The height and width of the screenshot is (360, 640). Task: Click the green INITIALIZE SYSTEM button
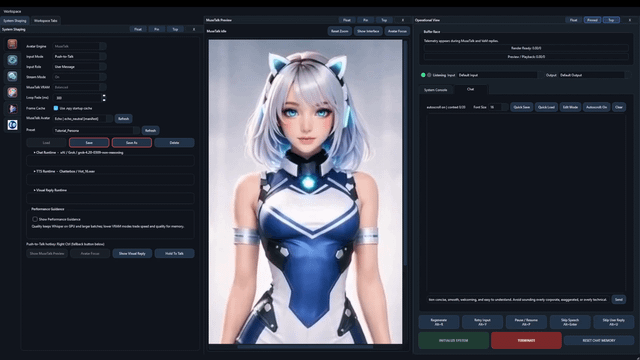point(453,340)
